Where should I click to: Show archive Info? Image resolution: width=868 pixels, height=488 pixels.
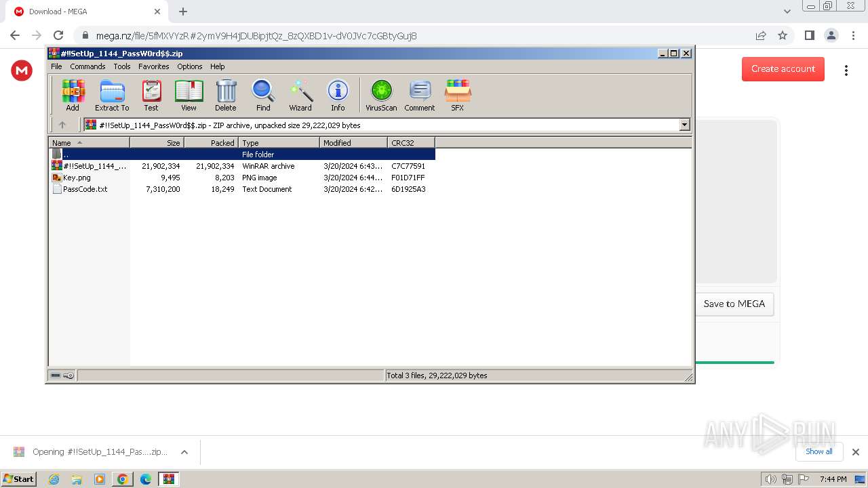[338, 95]
